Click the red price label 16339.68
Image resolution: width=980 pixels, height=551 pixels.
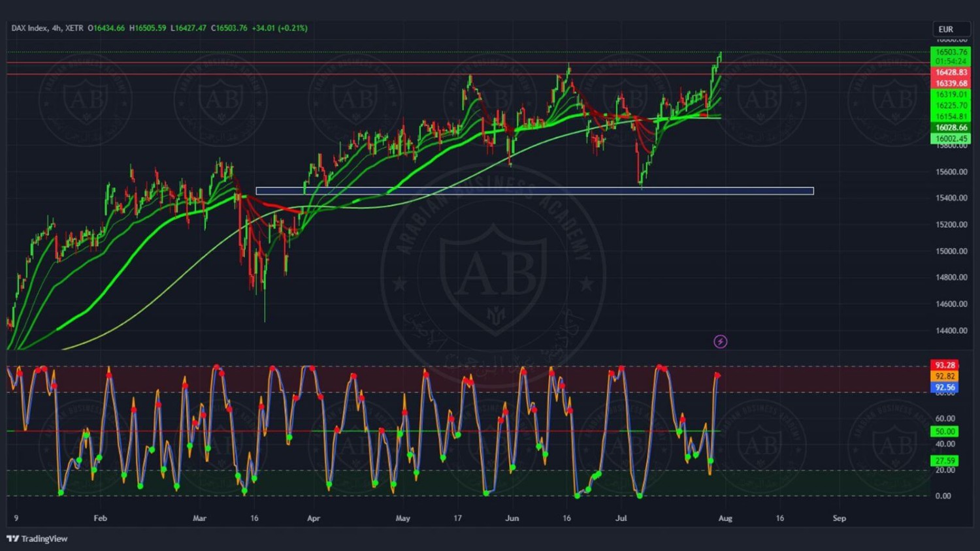click(951, 84)
